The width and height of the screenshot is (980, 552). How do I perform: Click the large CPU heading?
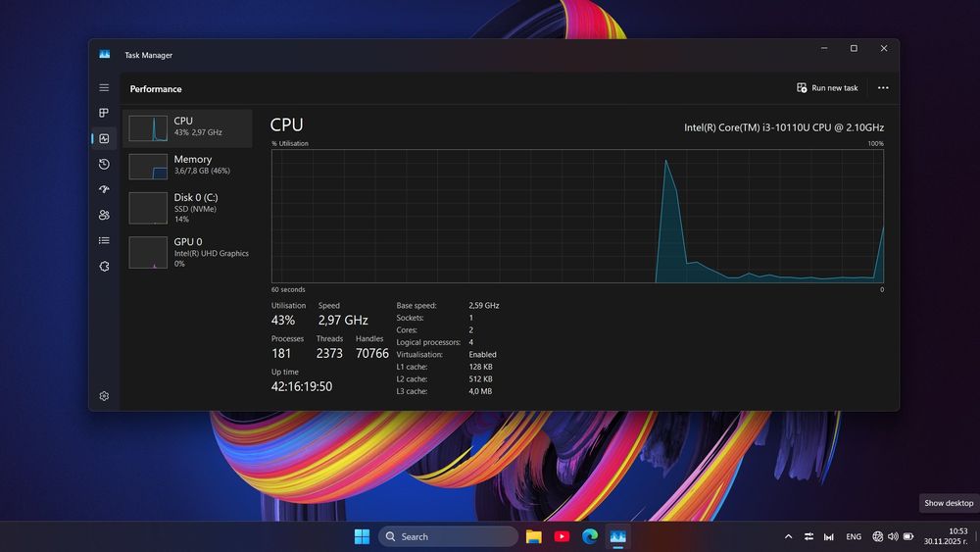tap(287, 125)
